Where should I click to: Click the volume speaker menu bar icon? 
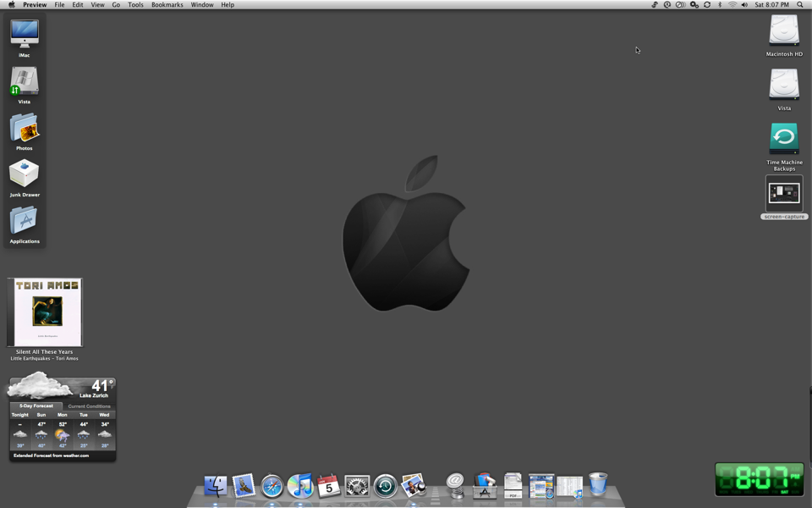click(744, 5)
